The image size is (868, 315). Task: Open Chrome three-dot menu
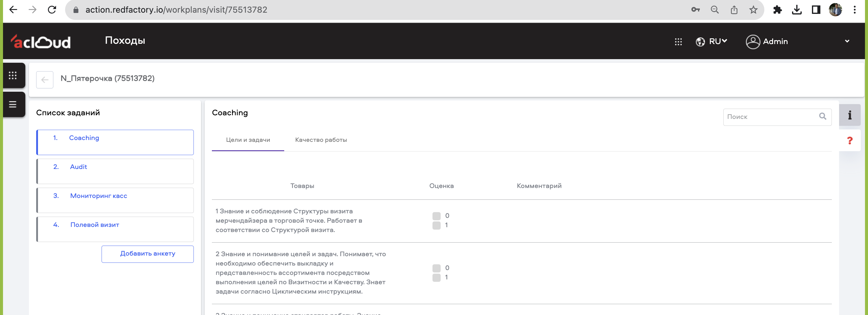[x=854, y=10]
